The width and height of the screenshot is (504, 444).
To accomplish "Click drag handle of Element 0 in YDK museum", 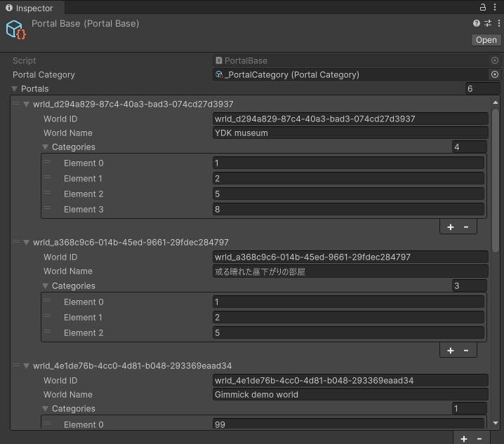I will 47,161.
